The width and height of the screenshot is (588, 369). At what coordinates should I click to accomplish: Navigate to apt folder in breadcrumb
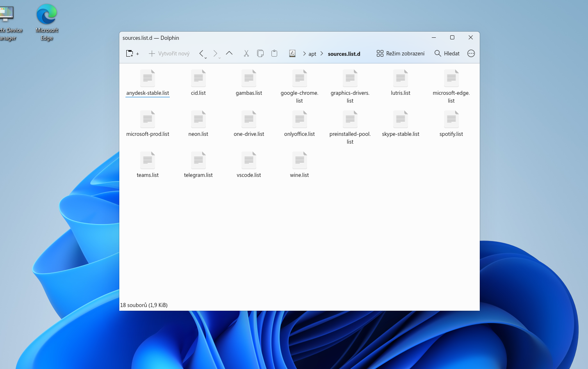[312, 54]
